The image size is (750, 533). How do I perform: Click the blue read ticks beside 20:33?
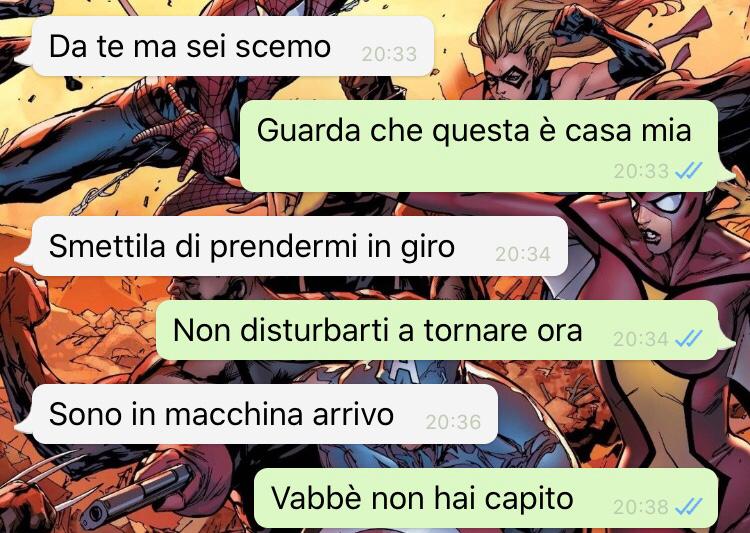tap(689, 170)
